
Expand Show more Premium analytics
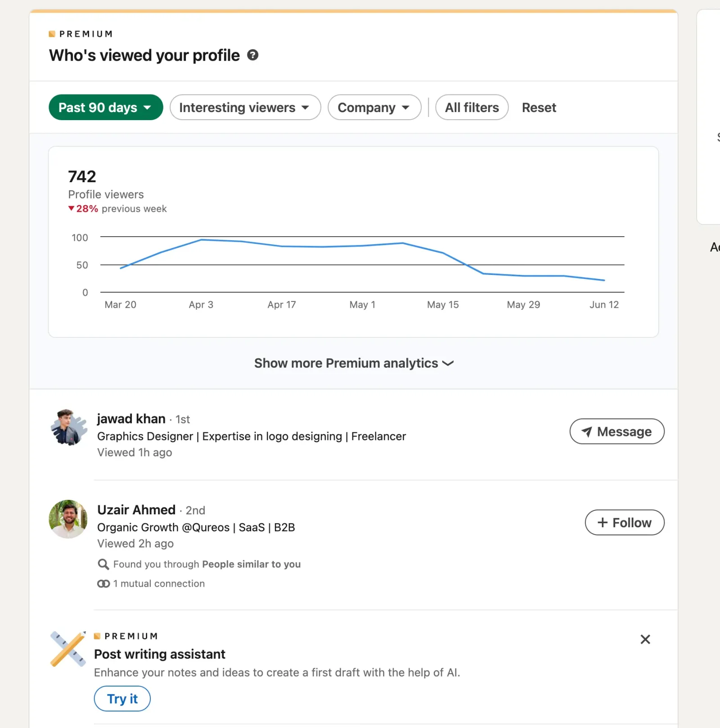[x=354, y=363]
